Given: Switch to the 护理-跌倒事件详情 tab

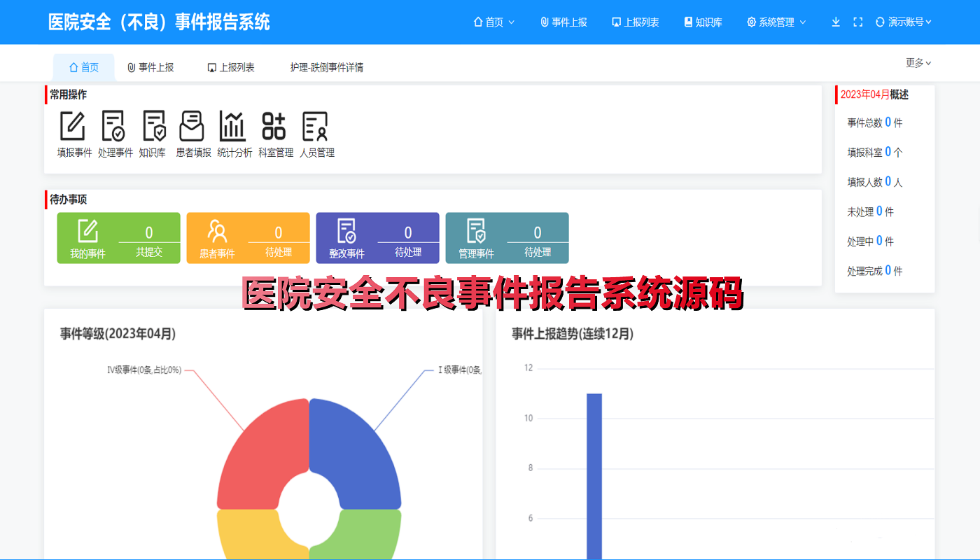Looking at the screenshot, I should [325, 67].
